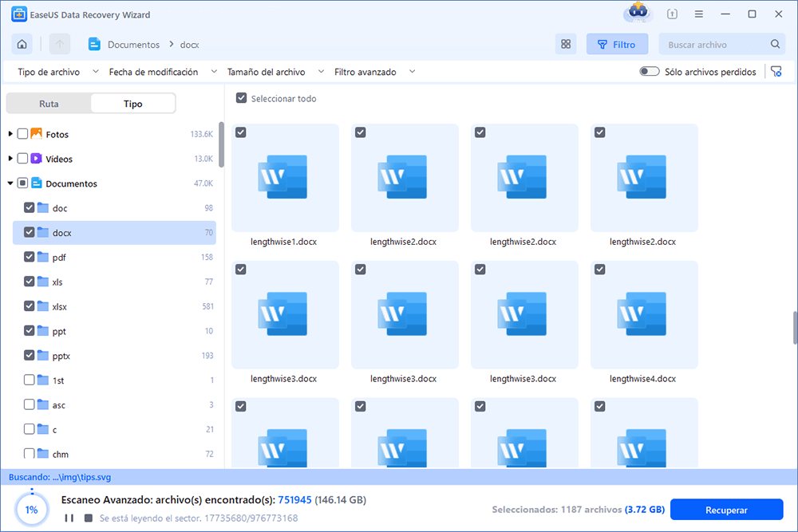Open the lengthwise1.docx Word thumbnail
The image size is (798, 532).
click(283, 177)
